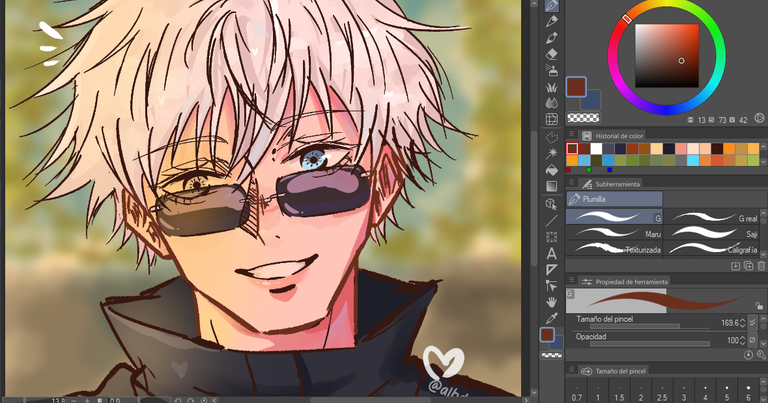Choose the Texturizada pen subtool
This screenshot has width=768, height=403.
tap(614, 248)
